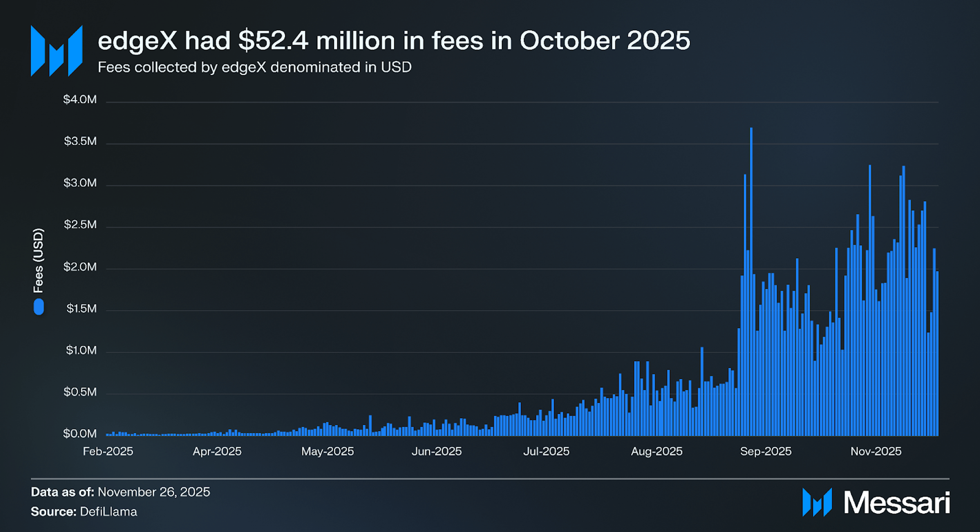Click the DefiLlama source text
This screenshot has width=980, height=532.
[108, 511]
